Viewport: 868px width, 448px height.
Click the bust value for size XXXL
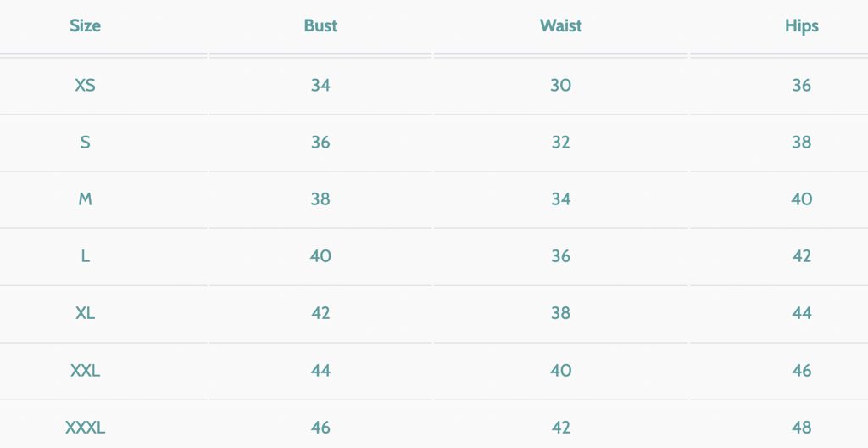point(320,428)
